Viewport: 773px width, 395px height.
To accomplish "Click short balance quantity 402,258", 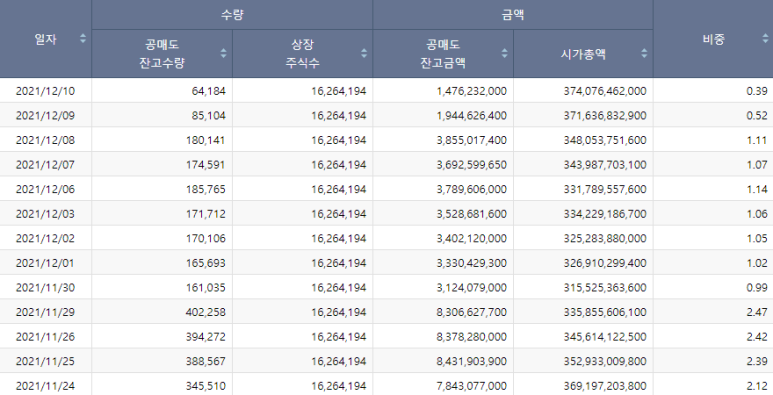I will pos(206,312).
